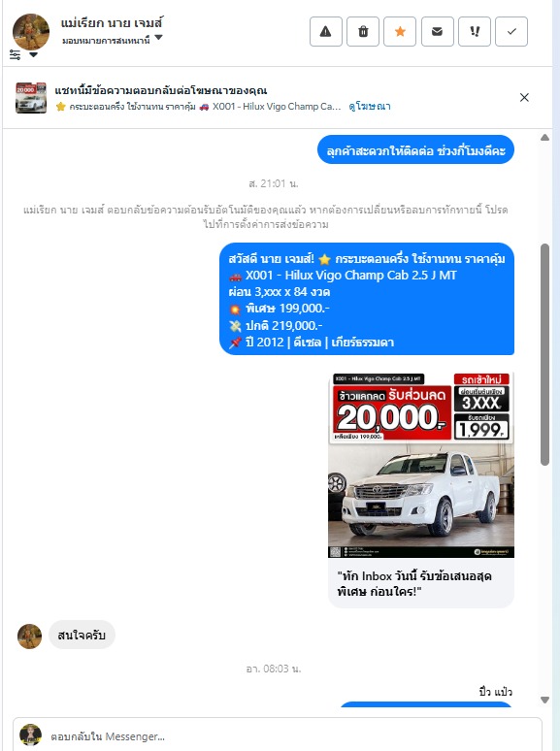Mark conversation done with checkmark icon
The width and height of the screenshot is (560, 751).
pos(511,32)
